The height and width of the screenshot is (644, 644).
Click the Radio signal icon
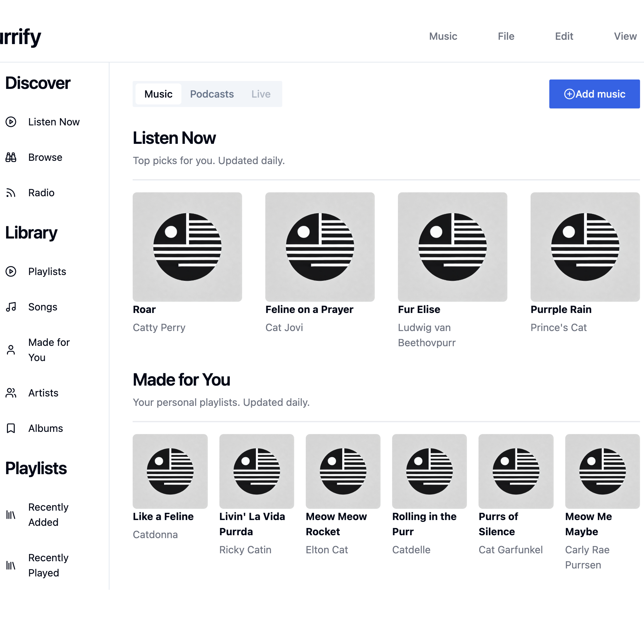click(x=11, y=193)
